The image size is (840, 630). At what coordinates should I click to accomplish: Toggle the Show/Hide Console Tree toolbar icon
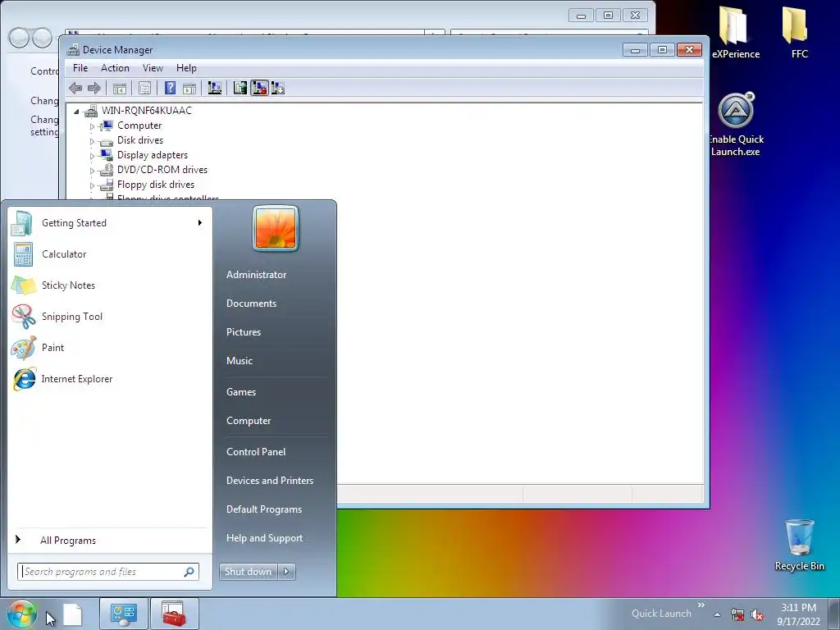(x=120, y=89)
